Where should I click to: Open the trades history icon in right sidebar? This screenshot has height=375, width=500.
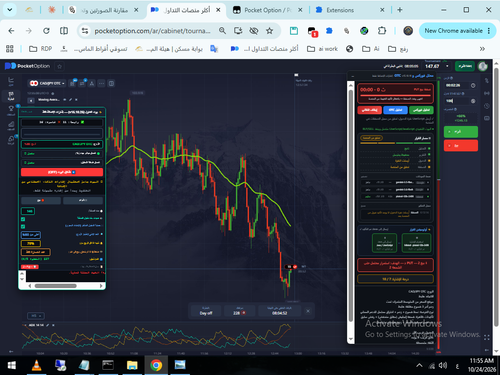pos(487,80)
